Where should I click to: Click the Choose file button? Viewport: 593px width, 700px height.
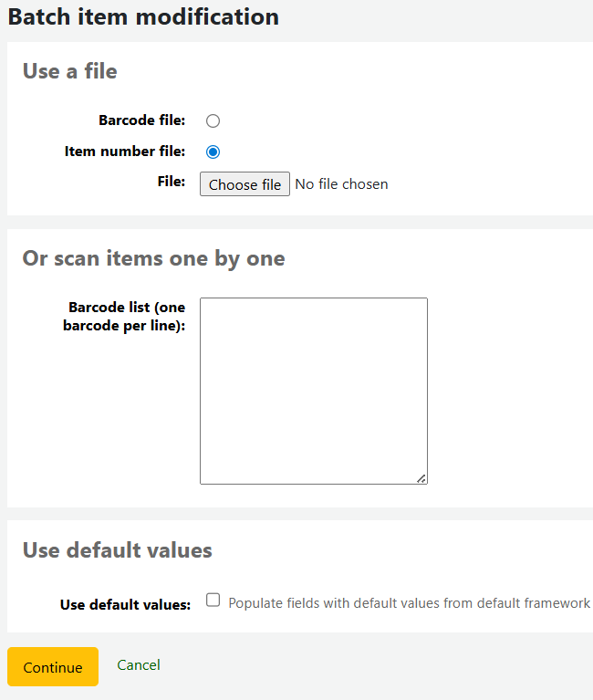pyautogui.click(x=244, y=184)
